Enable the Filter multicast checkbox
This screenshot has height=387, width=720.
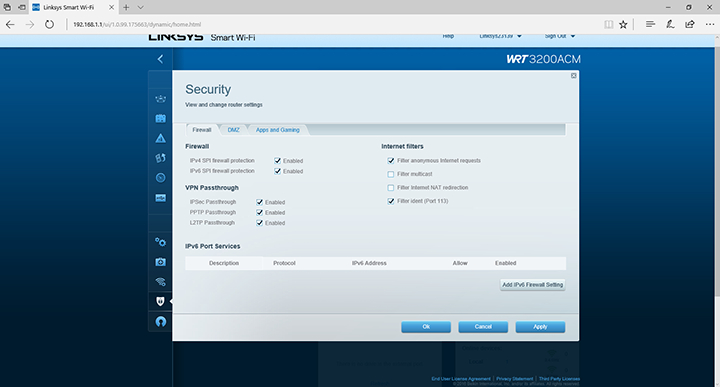391,174
